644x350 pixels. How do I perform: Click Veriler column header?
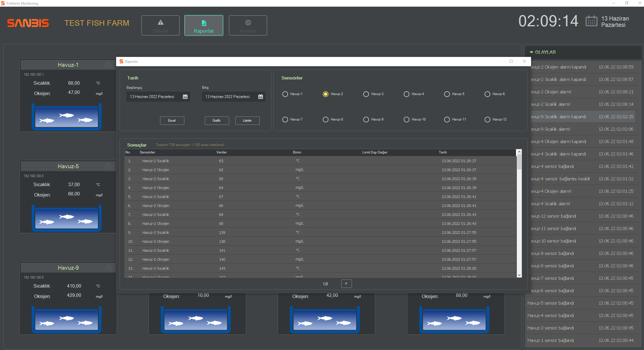coord(221,152)
